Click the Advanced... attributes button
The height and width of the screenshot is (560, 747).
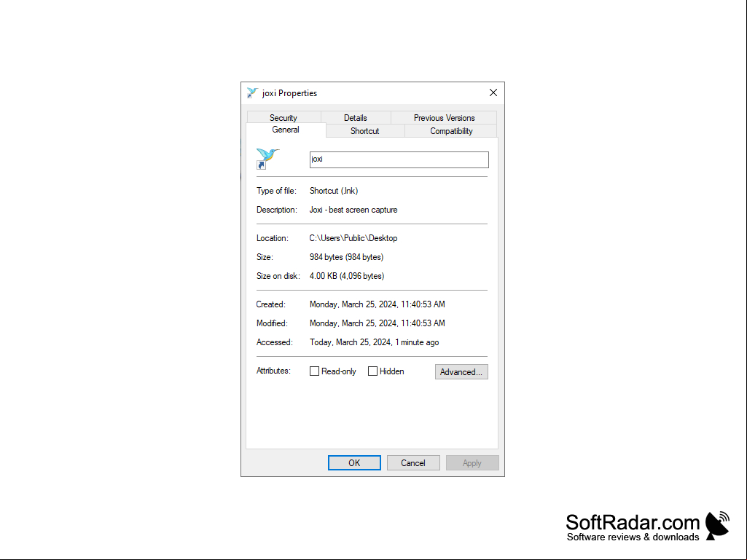461,372
